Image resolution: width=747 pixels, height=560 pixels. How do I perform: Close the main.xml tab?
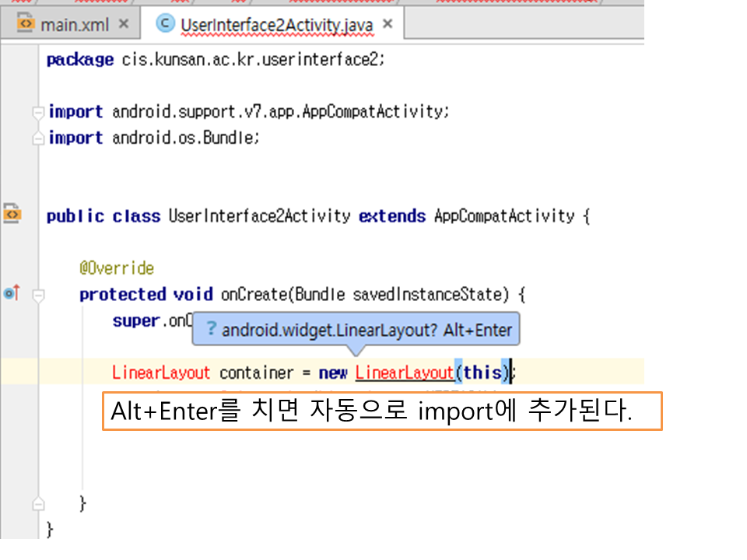pos(123,24)
